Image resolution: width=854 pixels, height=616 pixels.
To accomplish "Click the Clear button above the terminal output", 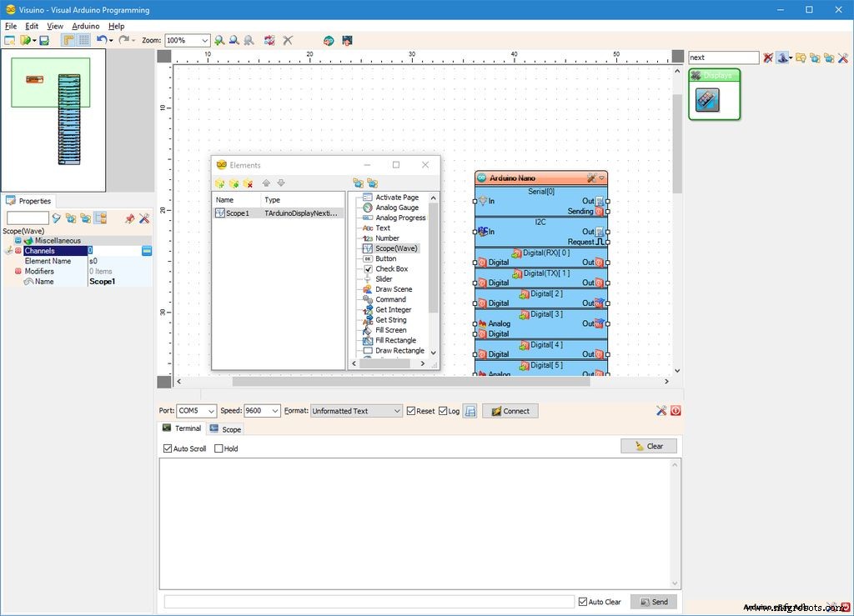I will click(x=648, y=446).
